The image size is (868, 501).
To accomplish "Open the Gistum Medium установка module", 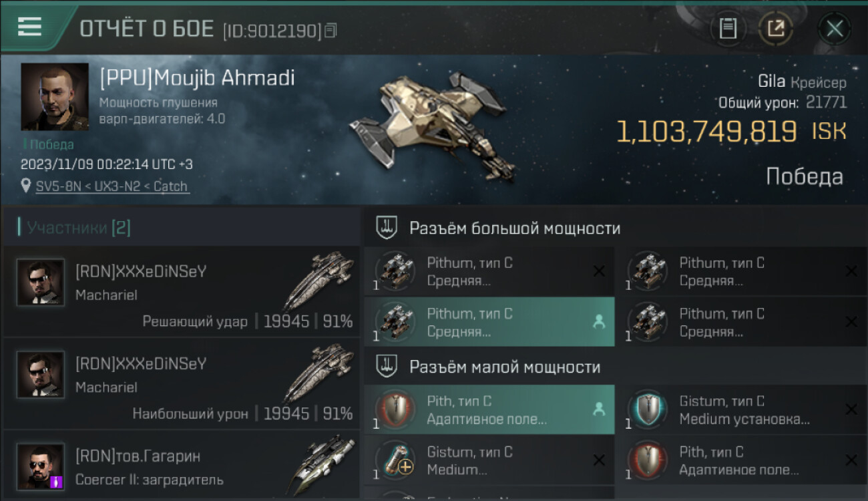I will [742, 409].
